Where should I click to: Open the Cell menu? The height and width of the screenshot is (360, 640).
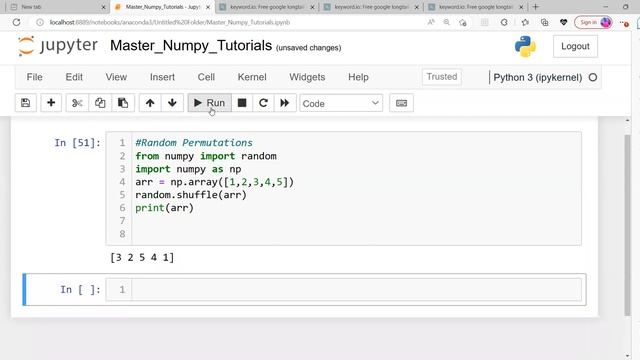tap(206, 77)
